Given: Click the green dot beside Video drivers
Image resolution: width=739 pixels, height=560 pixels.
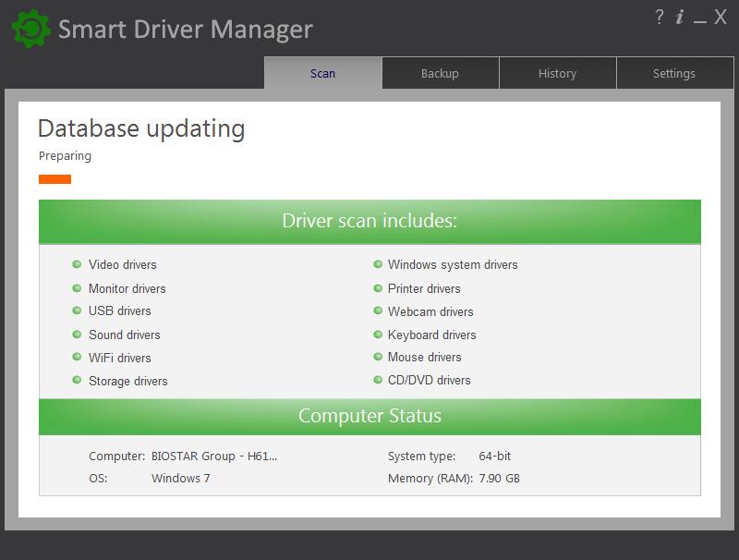Looking at the screenshot, I should 76,265.
